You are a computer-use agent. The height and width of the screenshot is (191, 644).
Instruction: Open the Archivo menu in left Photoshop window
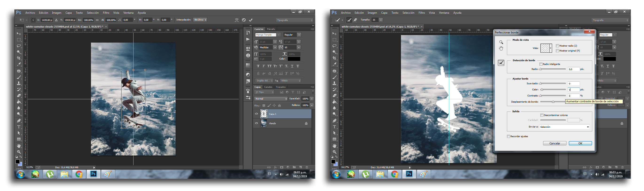pos(30,13)
